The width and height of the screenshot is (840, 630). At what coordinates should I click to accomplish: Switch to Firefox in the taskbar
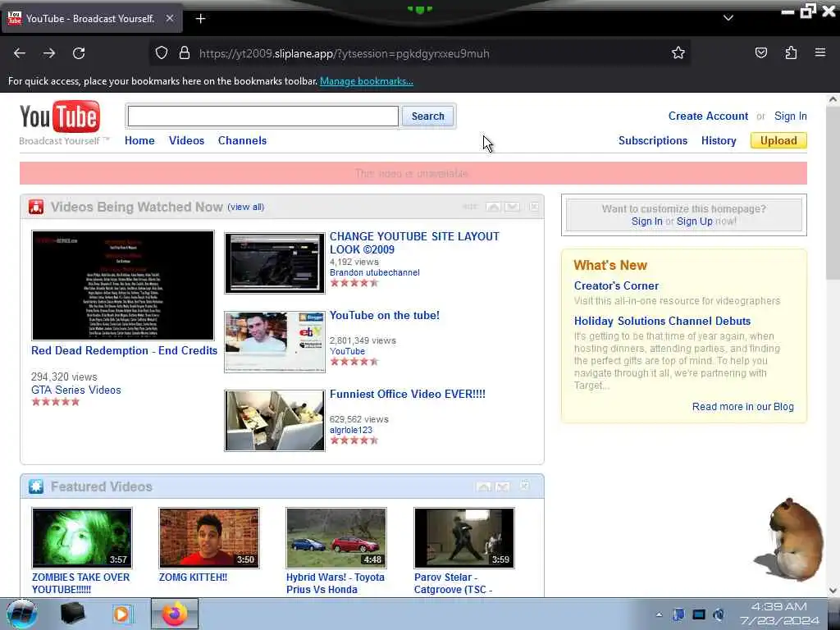click(175, 614)
